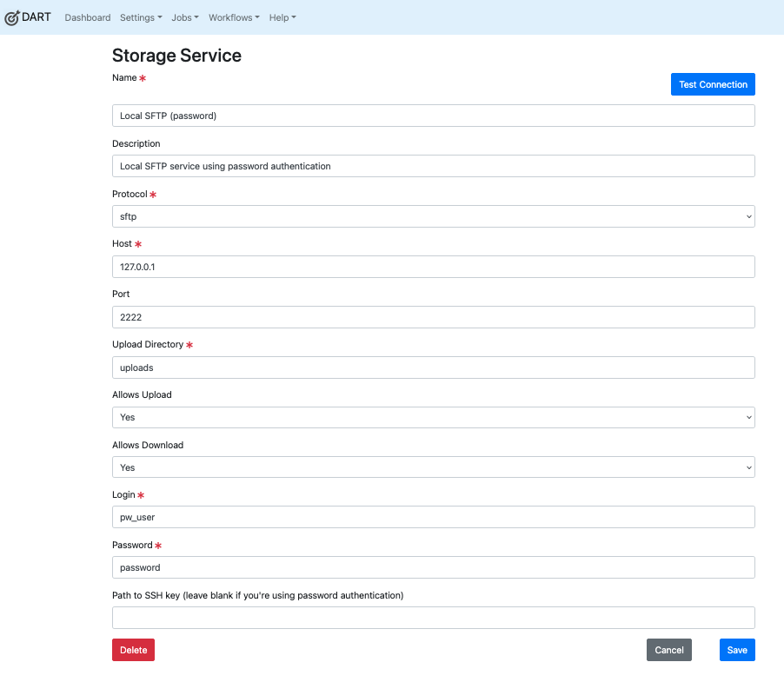Click the Name input field

pyautogui.click(x=432, y=115)
